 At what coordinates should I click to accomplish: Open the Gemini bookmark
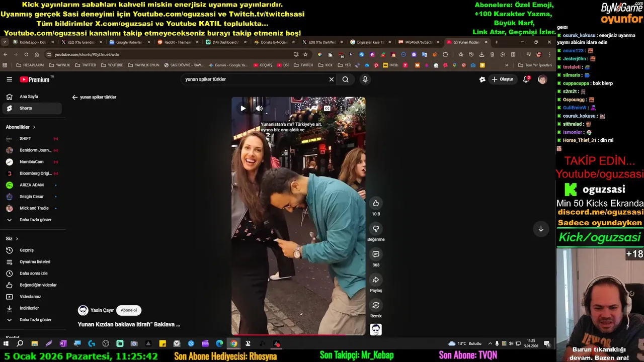228,65
